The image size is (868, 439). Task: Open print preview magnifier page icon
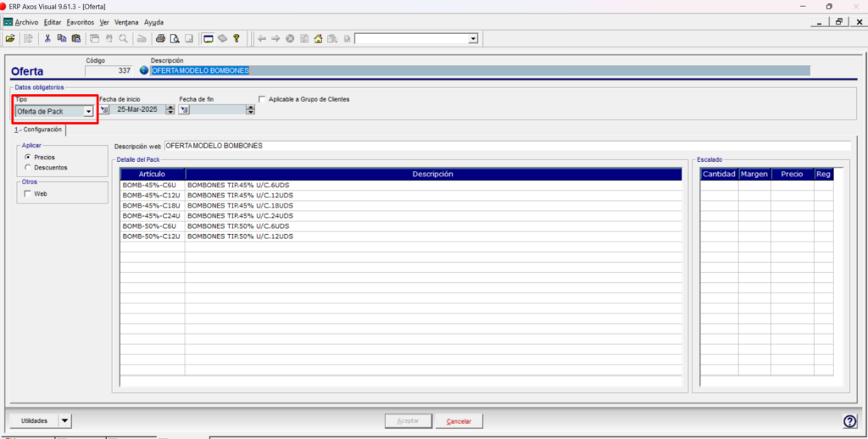point(175,39)
